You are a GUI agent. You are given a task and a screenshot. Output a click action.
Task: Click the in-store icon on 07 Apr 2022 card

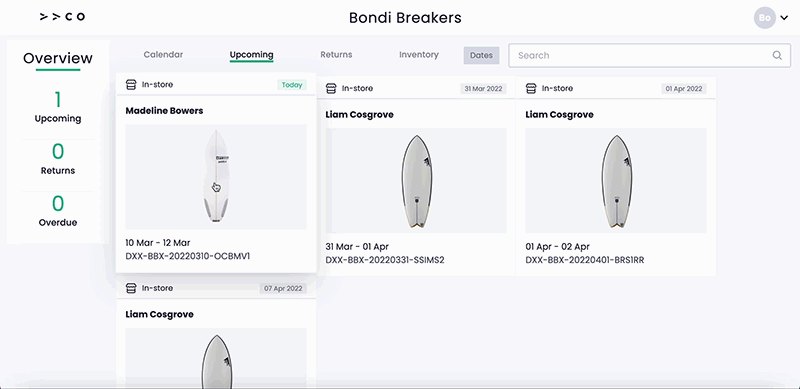(131, 288)
